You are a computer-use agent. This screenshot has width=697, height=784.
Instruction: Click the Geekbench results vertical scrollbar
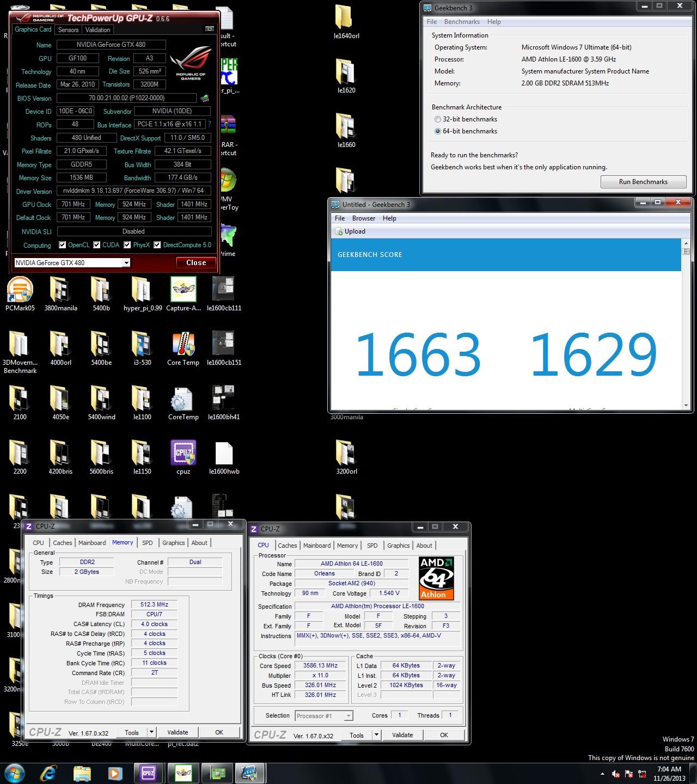pyautogui.click(x=686, y=325)
